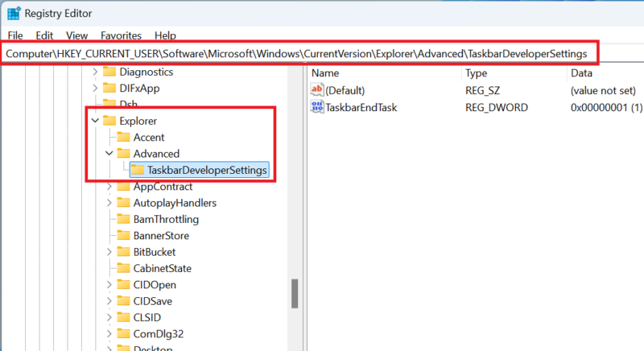The height and width of the screenshot is (351, 644).
Task: Collapse the Explorer key
Action: pyautogui.click(x=95, y=121)
